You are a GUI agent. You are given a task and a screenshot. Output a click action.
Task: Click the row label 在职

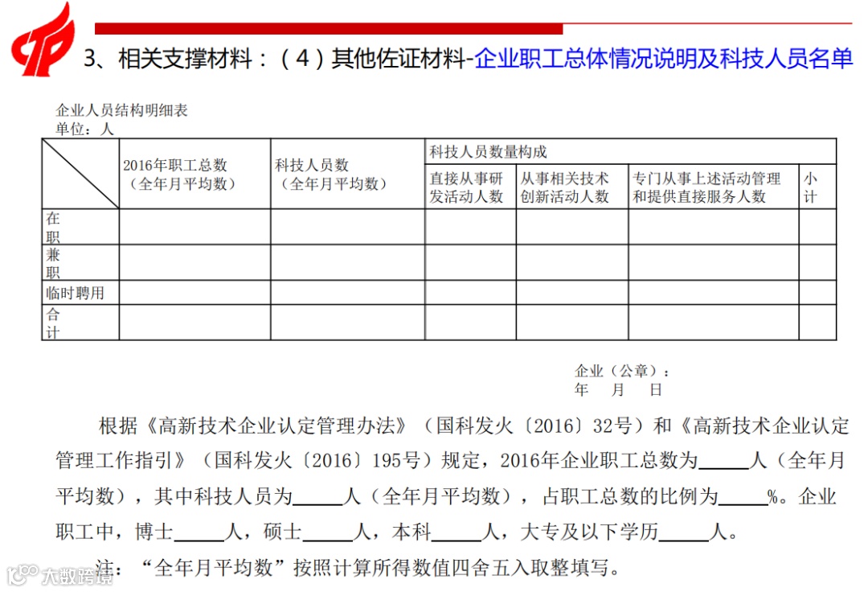click(x=52, y=227)
